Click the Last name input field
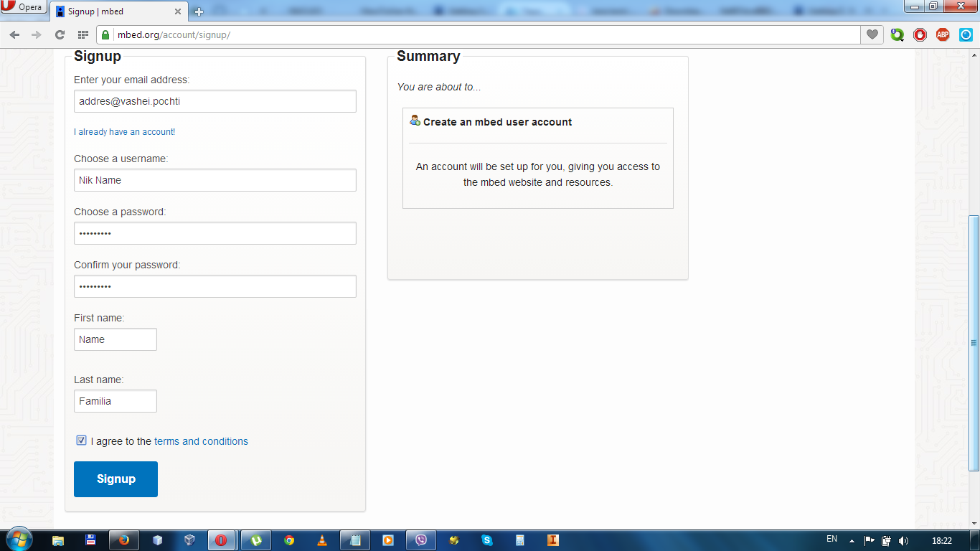Image resolution: width=980 pixels, height=551 pixels. [x=116, y=401]
